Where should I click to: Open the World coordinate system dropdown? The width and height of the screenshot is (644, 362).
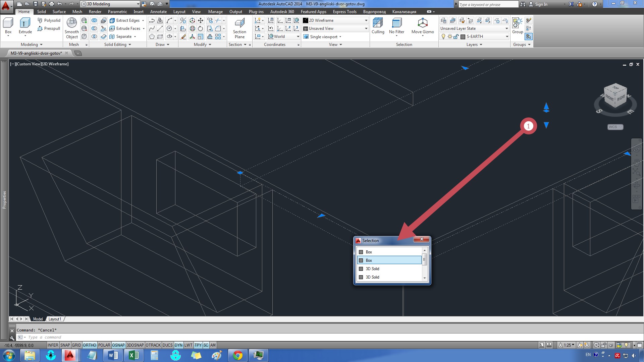pyautogui.click(x=283, y=37)
